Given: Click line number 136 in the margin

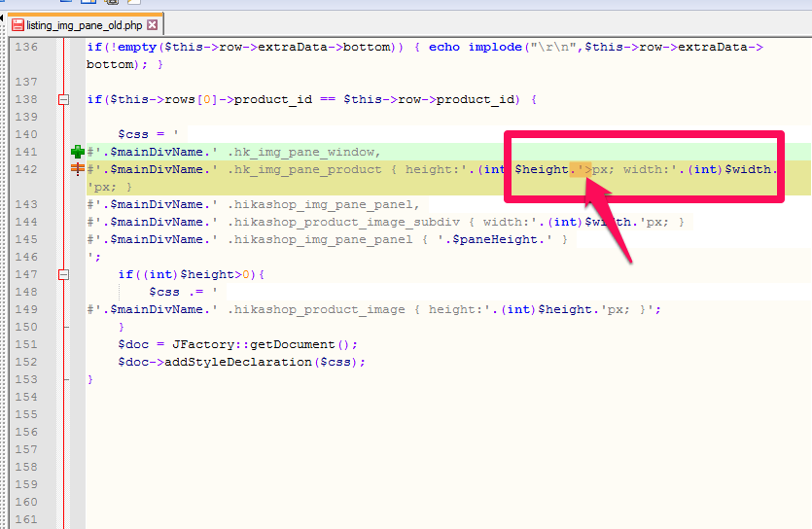Looking at the screenshot, I should (26, 47).
